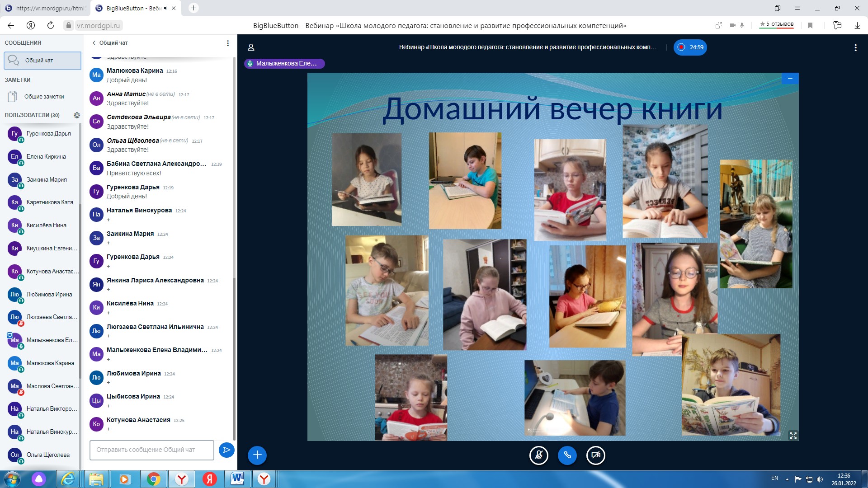Open Alice assistant icon in taskbar

point(39,479)
